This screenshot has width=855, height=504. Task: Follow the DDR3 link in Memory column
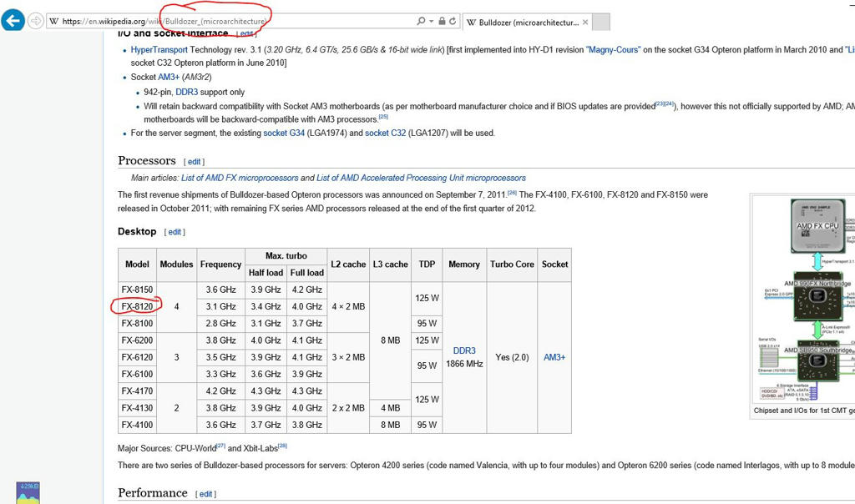pos(463,350)
